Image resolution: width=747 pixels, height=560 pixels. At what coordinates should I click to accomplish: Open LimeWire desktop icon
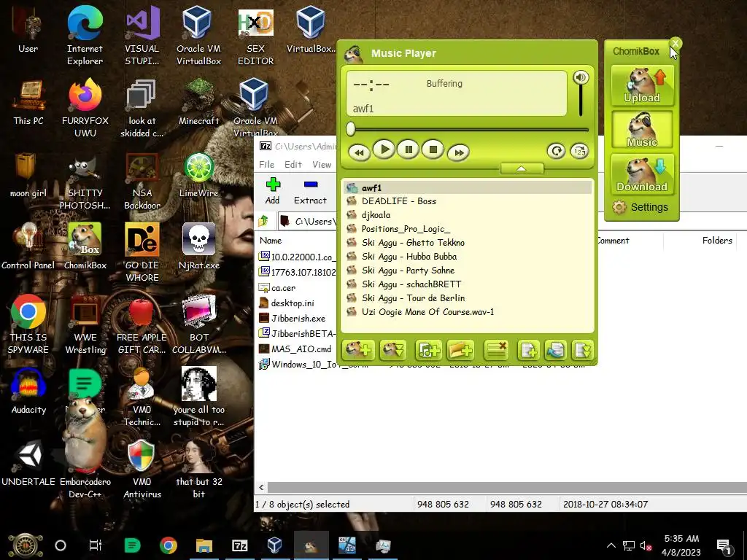coord(198,175)
